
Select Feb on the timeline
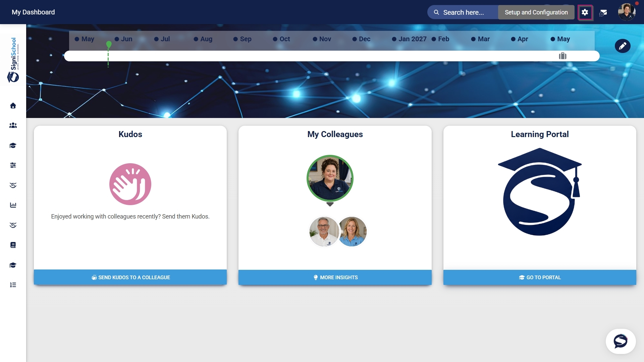(x=440, y=39)
